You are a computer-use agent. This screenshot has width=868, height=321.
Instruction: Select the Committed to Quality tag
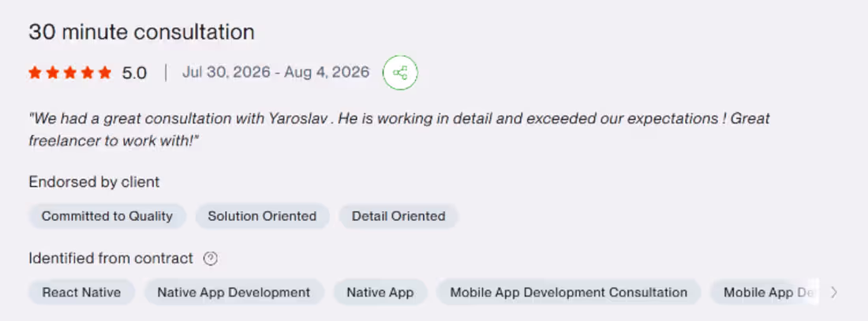pos(107,216)
